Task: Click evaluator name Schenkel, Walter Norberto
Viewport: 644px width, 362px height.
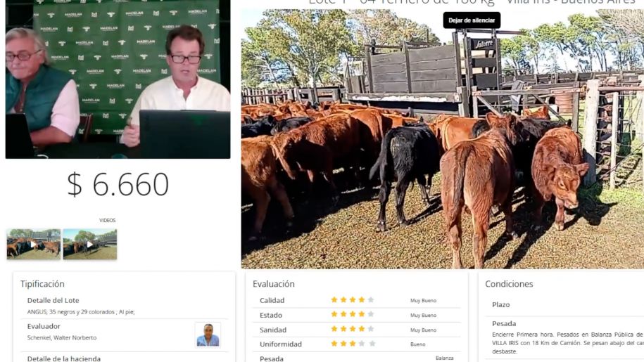Action: click(x=62, y=338)
